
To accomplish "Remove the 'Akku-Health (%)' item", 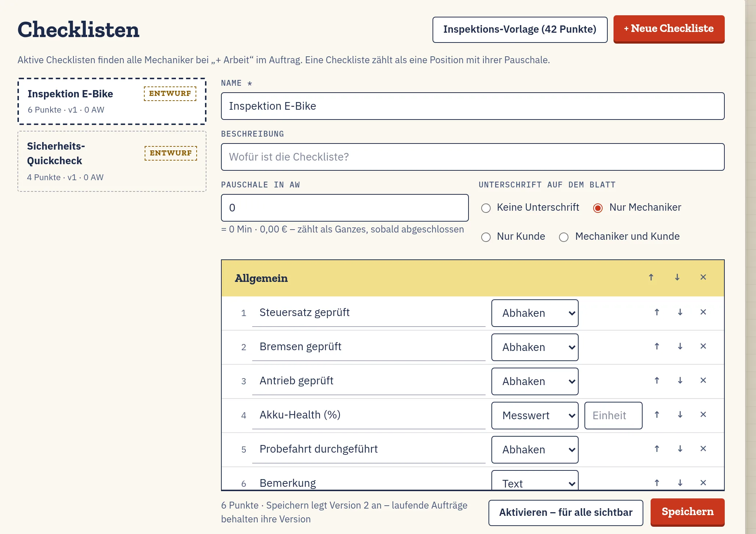I will click(703, 415).
